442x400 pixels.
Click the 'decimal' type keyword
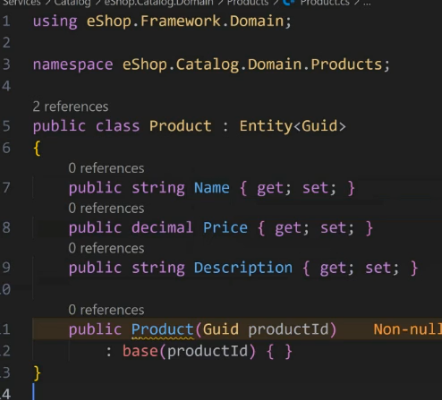pos(162,228)
